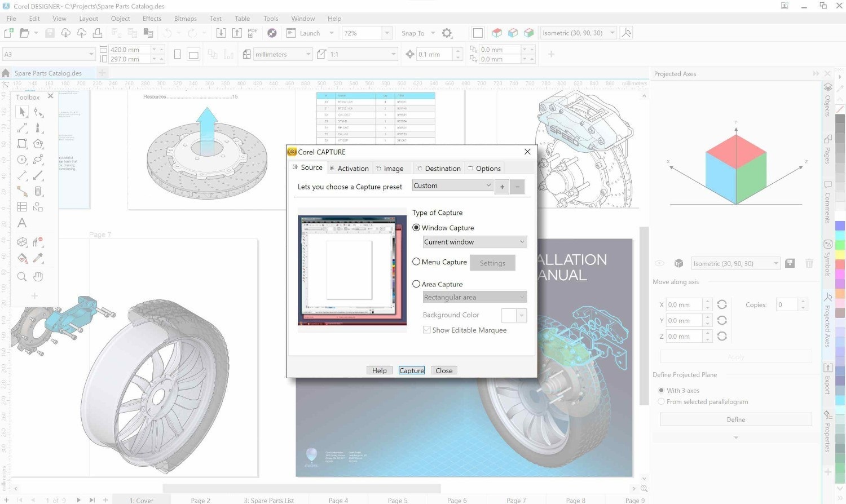
Task: Open the Current window dropdown
Action: point(475,242)
